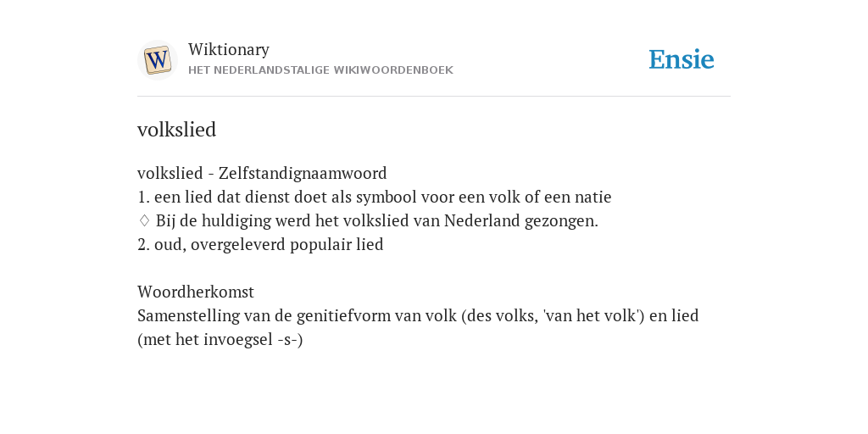Screen dimensions: 868x434
Task: Click the example sentence about the huldiging
Action: pos(376,221)
